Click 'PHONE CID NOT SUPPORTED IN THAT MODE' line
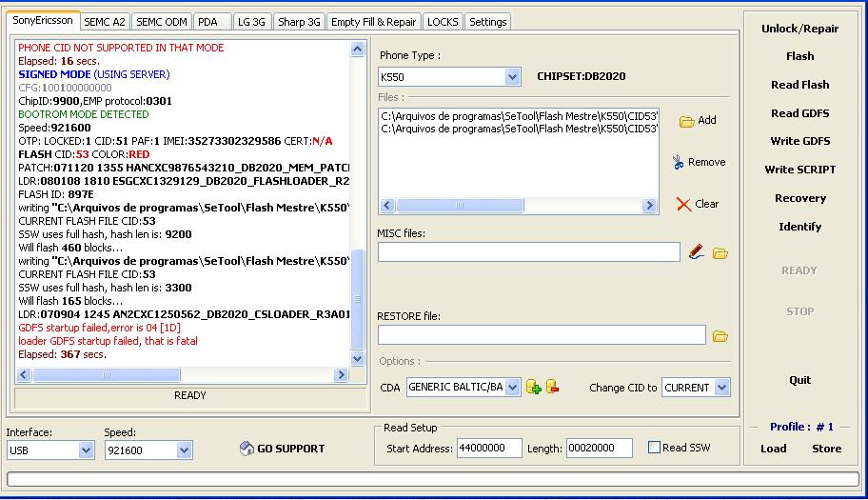Image resolution: width=868 pixels, height=500 pixels. pos(121,49)
